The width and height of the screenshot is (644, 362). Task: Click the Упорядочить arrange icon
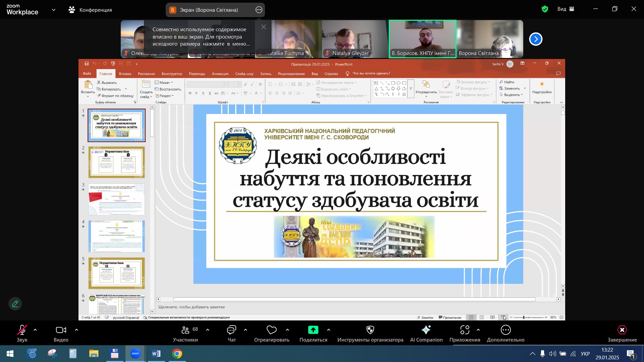pos(426,84)
